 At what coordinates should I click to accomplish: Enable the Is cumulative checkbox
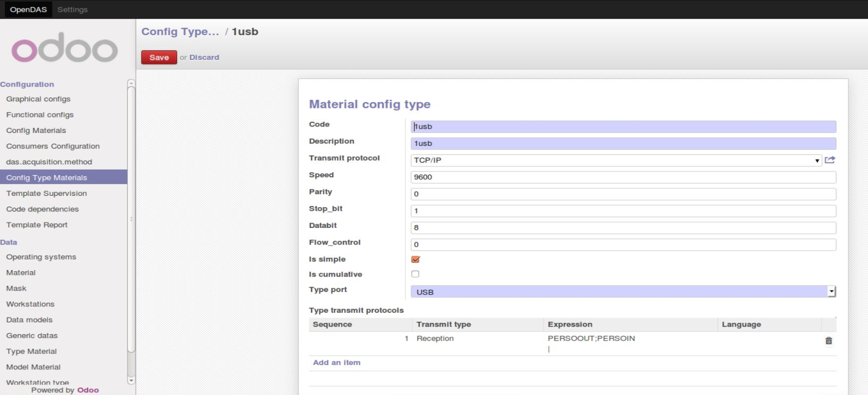click(x=415, y=274)
